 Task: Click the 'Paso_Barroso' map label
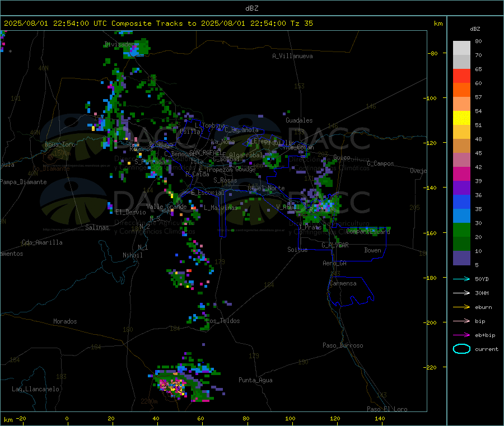343,345
